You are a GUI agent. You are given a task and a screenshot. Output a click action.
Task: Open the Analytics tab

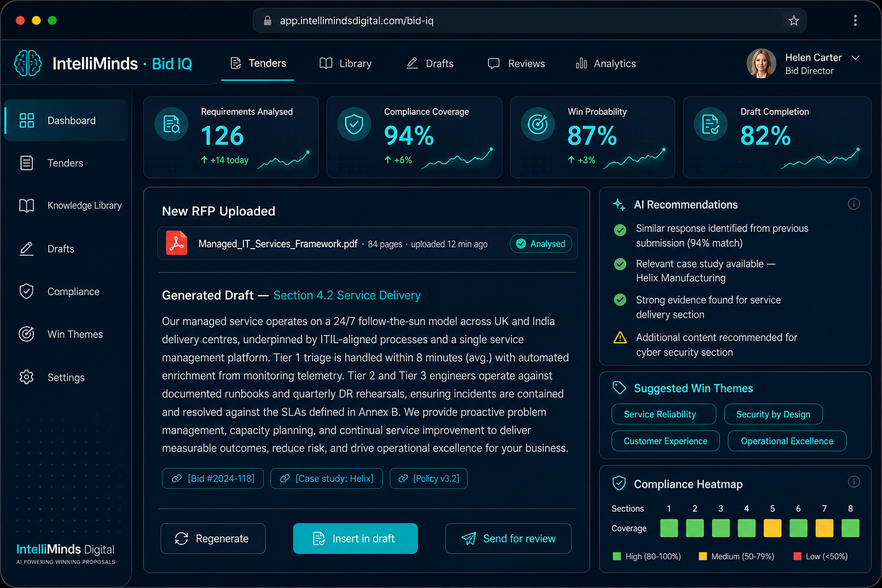coord(606,64)
